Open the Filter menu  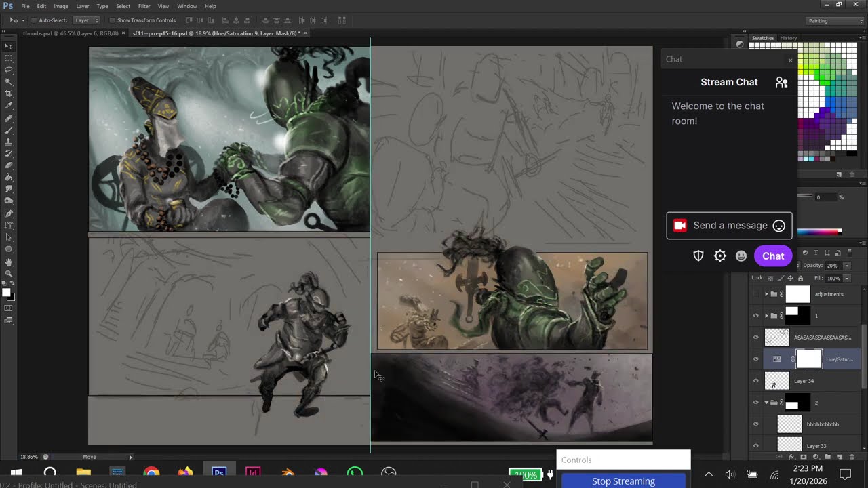(144, 6)
